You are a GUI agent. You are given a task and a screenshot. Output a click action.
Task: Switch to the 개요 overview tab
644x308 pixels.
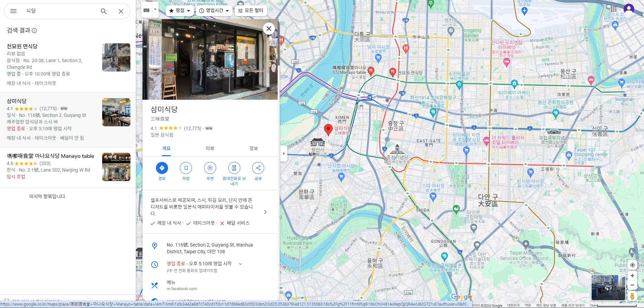(x=166, y=148)
